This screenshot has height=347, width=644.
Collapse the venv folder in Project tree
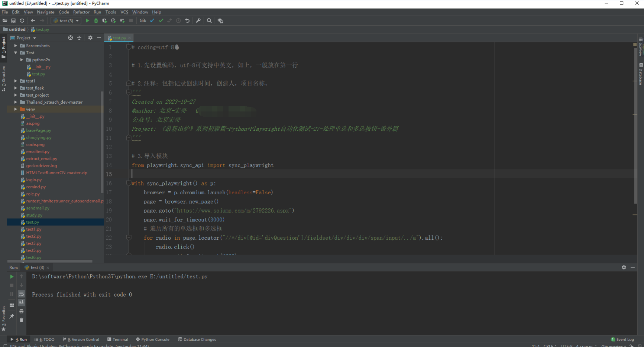tap(15, 109)
